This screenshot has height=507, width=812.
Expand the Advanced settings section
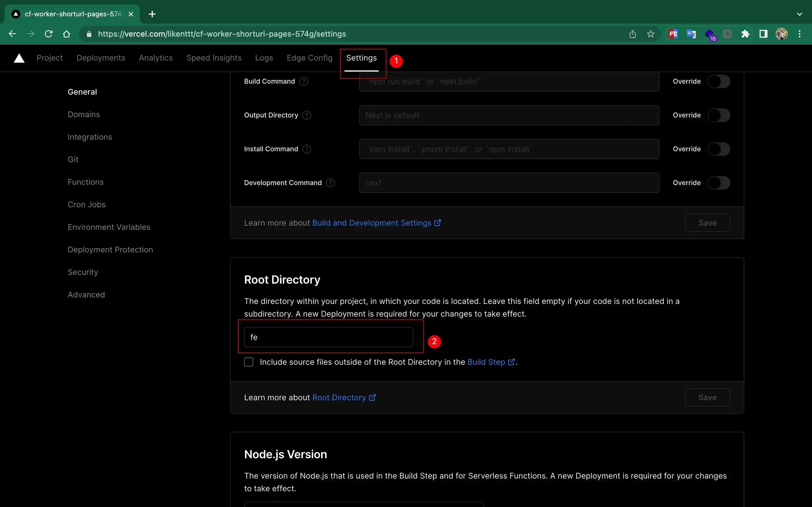[x=86, y=294]
